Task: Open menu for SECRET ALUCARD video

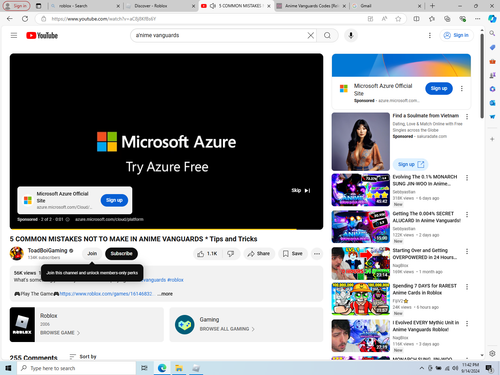Action: tap(467, 214)
